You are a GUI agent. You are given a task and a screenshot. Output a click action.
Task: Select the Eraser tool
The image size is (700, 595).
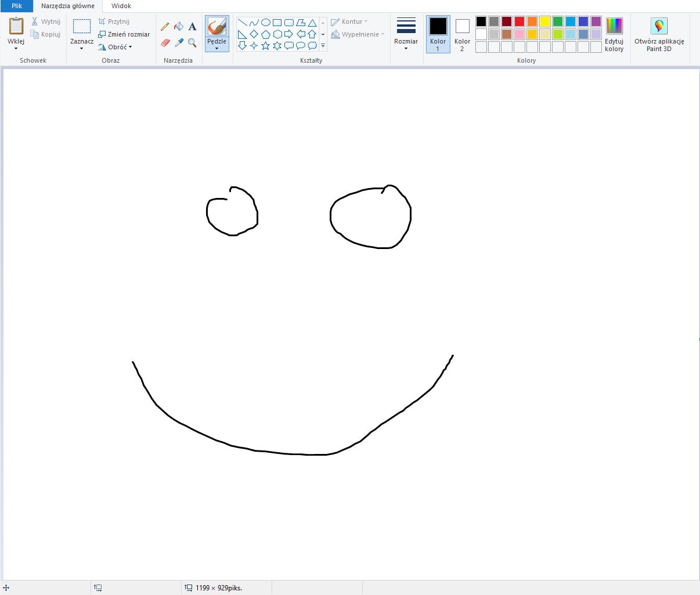(165, 43)
